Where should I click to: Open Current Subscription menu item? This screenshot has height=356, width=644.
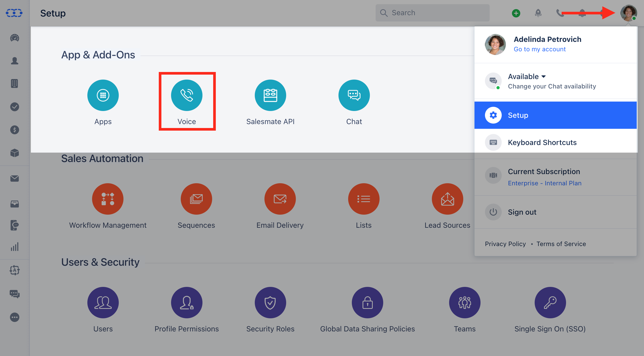(556, 177)
